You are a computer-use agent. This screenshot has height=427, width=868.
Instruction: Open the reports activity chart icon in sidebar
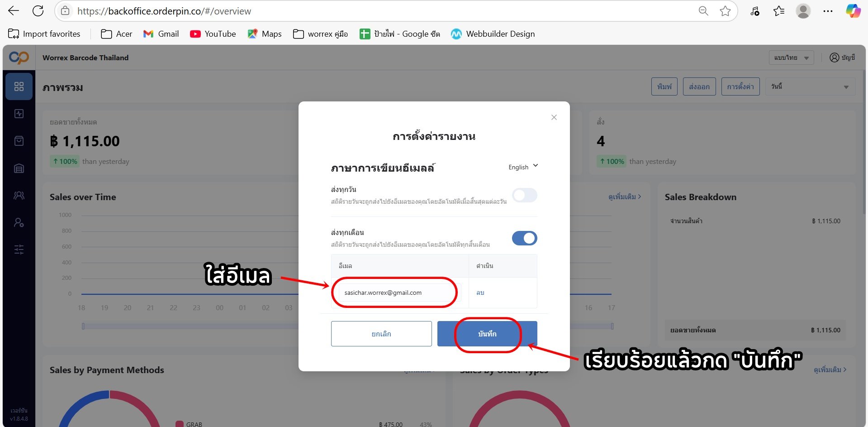click(19, 114)
